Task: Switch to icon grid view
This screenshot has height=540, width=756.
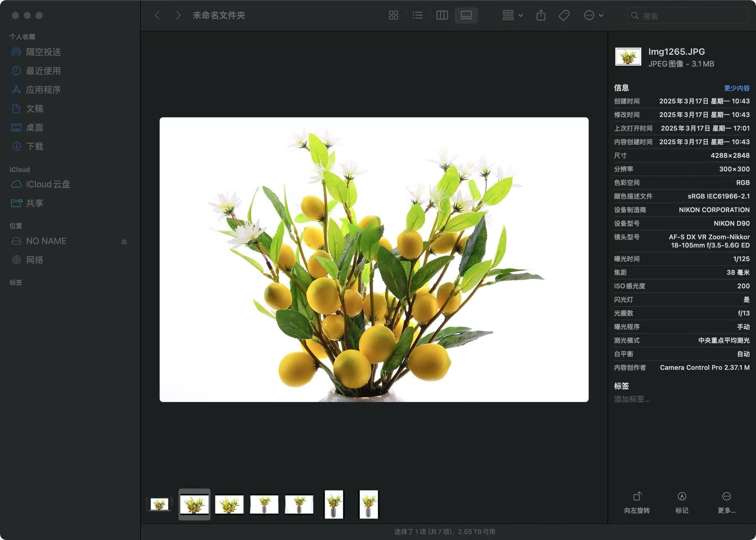Action: tap(393, 16)
